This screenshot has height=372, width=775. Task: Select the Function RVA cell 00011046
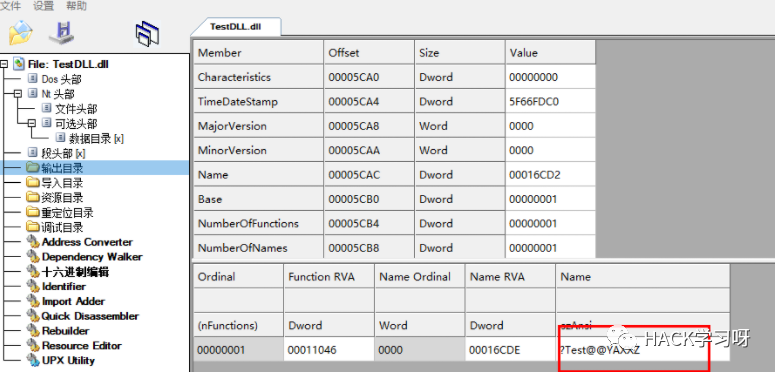(x=329, y=350)
